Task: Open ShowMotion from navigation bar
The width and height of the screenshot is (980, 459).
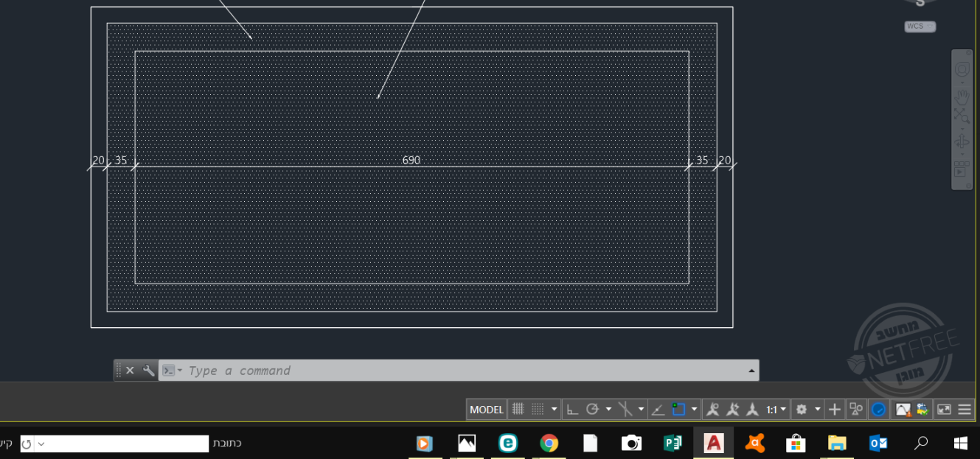Action: [962, 169]
